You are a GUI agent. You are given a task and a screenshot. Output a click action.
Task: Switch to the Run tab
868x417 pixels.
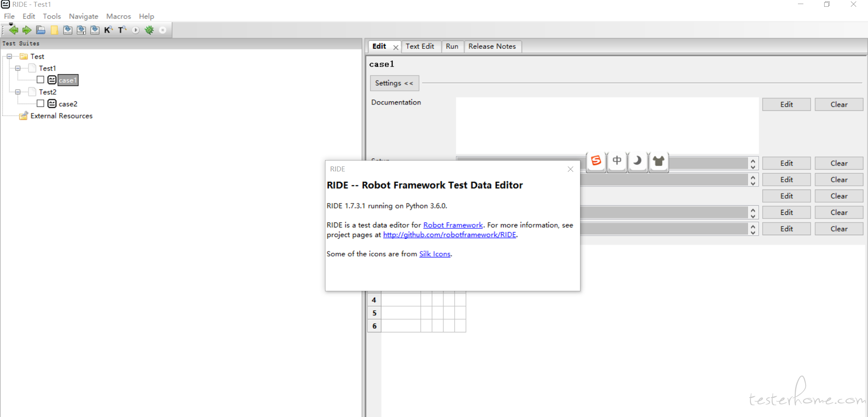click(452, 47)
